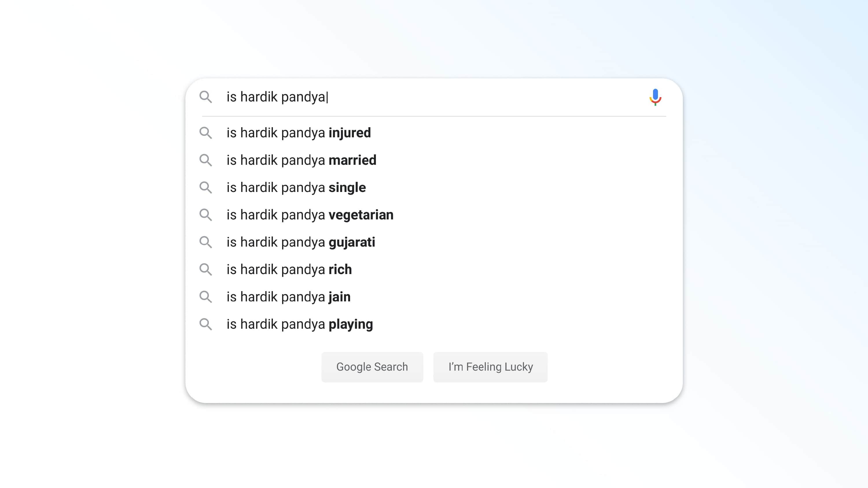This screenshot has height=488, width=868.
Task: Click magnifier icon beside 'married' suggestion
Action: tap(205, 160)
